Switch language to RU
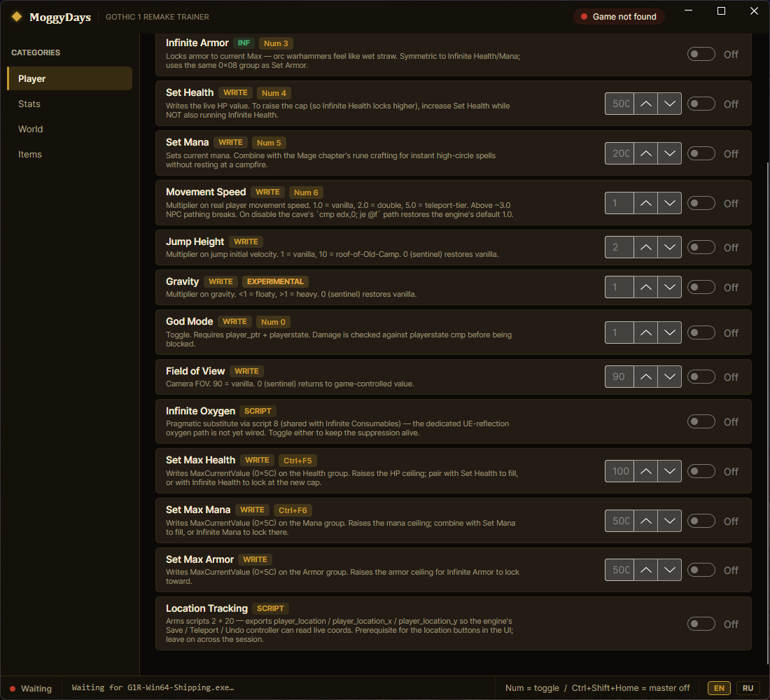Image resolution: width=770 pixels, height=700 pixels. (x=748, y=687)
